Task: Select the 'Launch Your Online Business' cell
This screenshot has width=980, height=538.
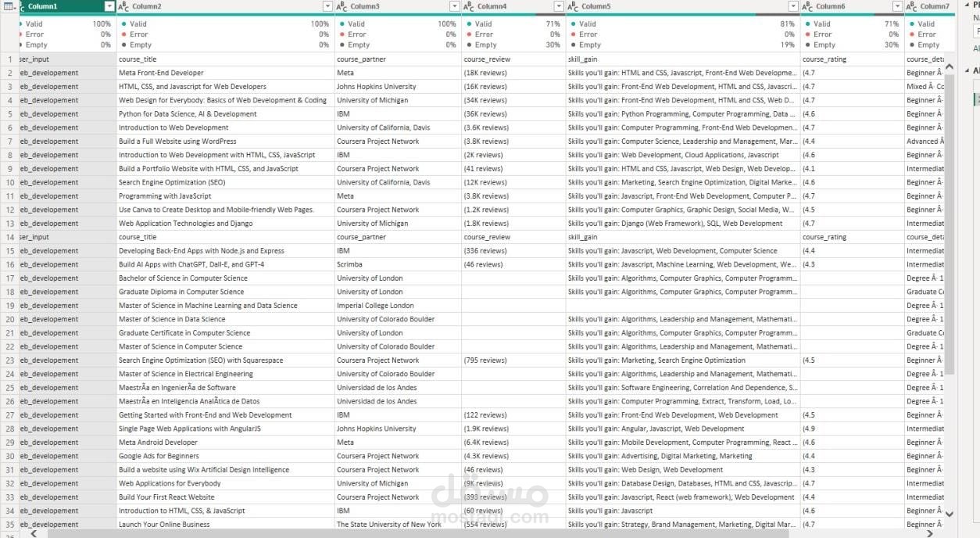Action: [226, 525]
